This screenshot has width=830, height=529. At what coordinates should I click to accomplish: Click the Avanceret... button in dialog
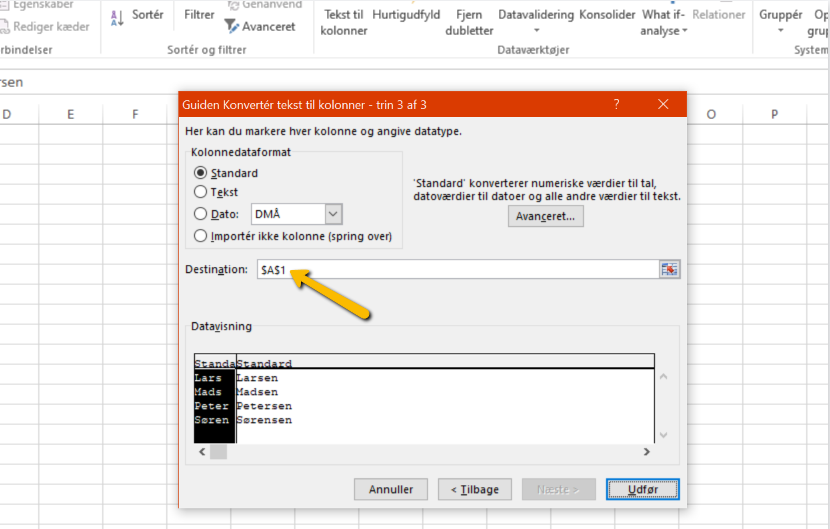pyautogui.click(x=545, y=216)
